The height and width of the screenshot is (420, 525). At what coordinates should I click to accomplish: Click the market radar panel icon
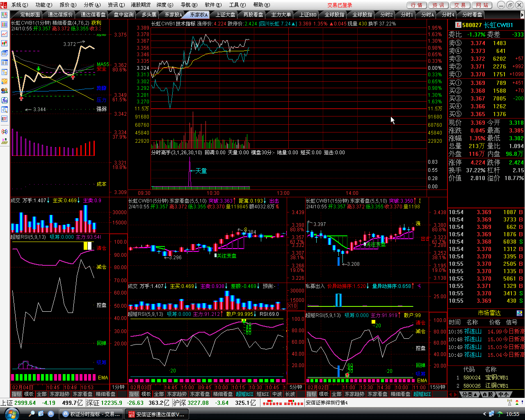(x=519, y=313)
